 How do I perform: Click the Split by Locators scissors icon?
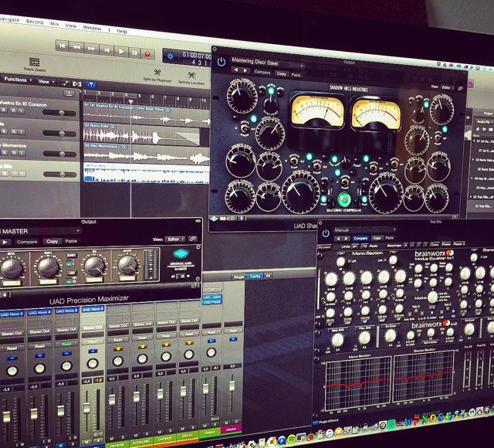tap(191, 76)
